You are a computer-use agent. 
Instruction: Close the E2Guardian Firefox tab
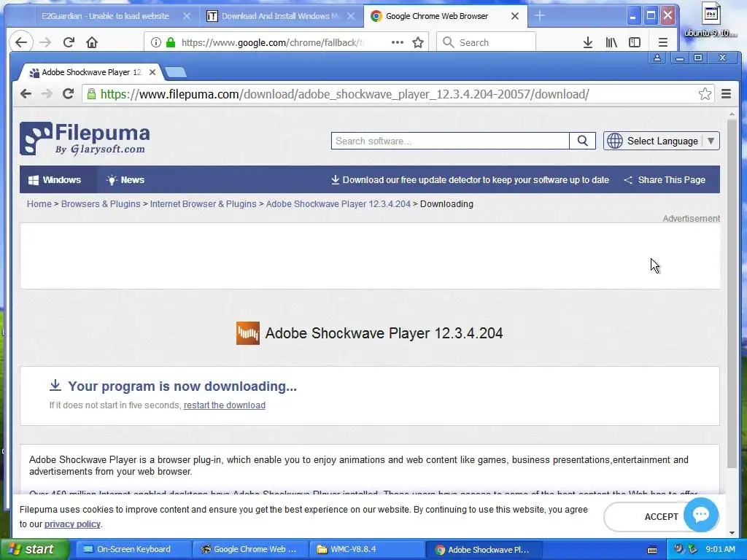pos(187,16)
